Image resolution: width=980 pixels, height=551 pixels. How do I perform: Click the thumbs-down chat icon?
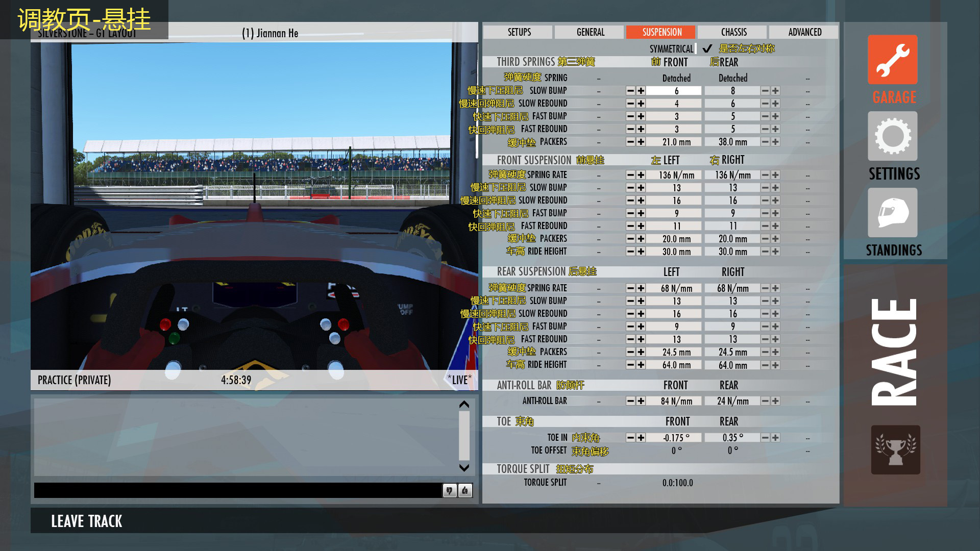[449, 491]
